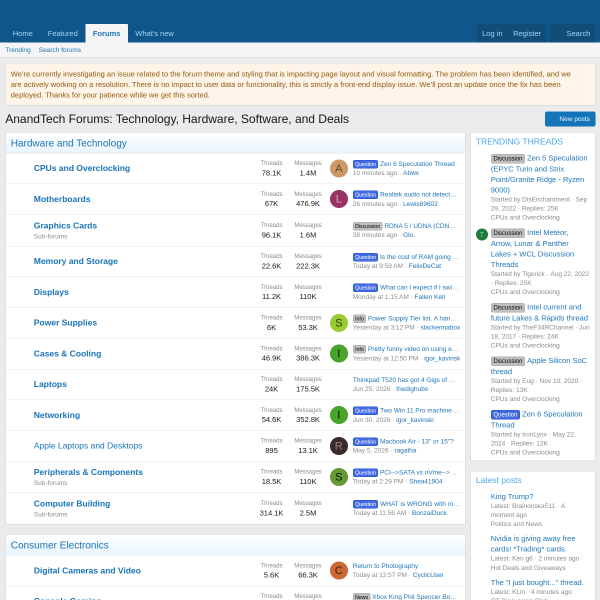600x600 pixels.
Task: Open the What's new tab
Action: pos(154,33)
